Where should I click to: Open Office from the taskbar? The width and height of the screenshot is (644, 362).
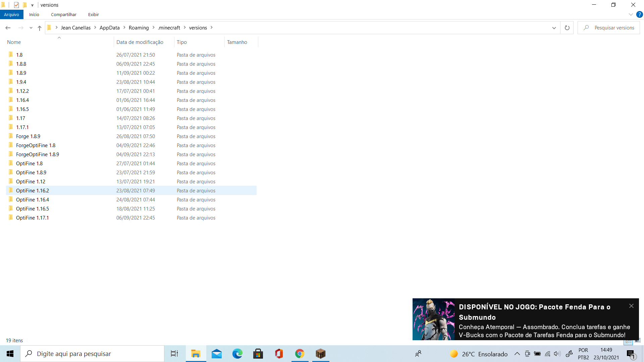tap(279, 354)
